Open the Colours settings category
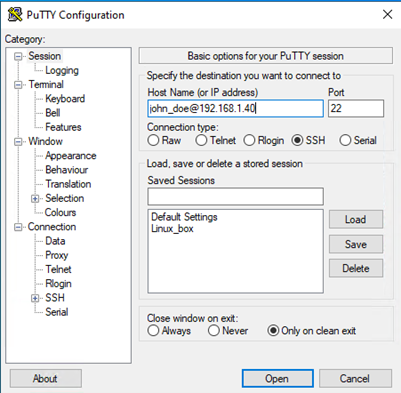Image resolution: width=401 pixels, height=393 pixels. coord(61,213)
